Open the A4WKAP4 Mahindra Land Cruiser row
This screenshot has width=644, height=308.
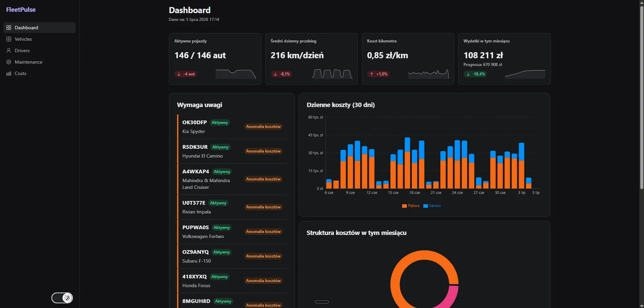pos(232,179)
